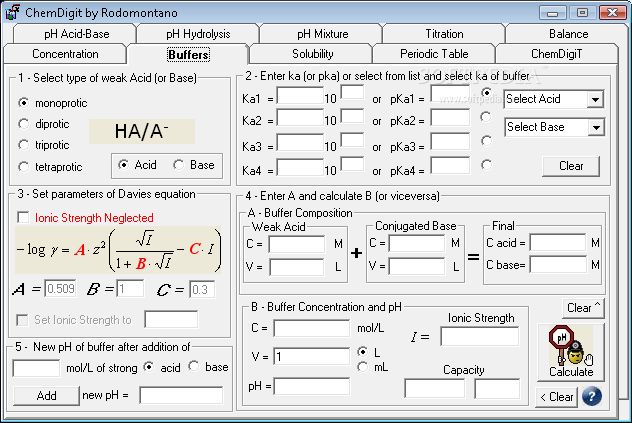
Task: Select the Ka4 row radio button
Action: tap(486, 165)
